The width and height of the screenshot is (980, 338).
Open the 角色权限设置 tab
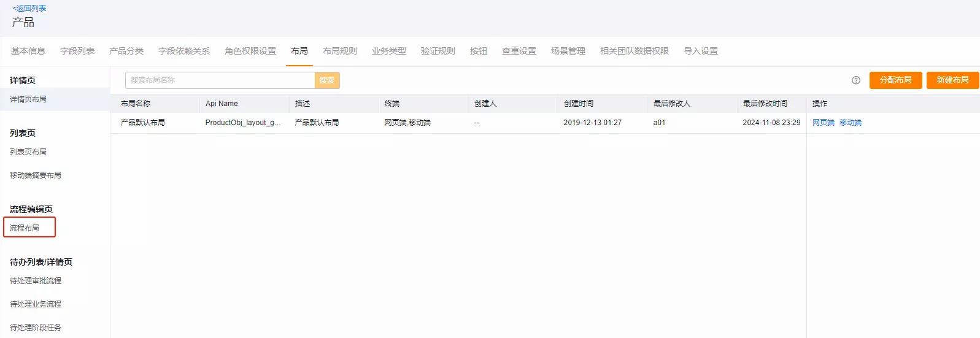tap(250, 51)
